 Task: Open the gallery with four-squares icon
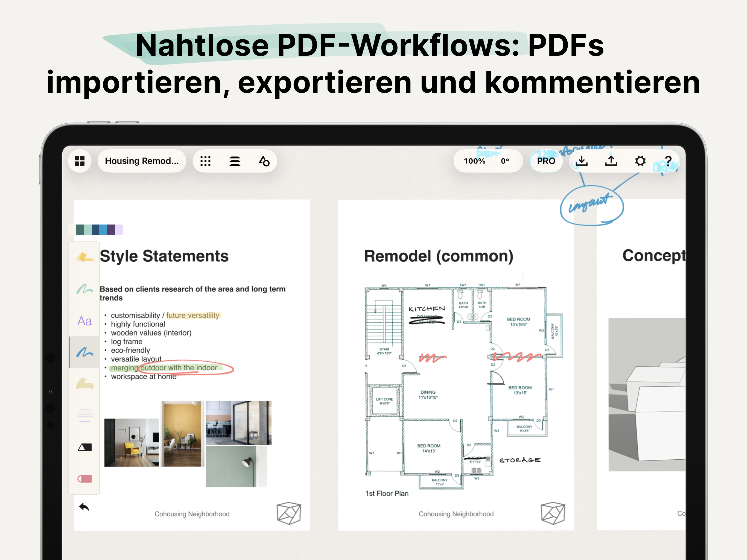coord(80,161)
